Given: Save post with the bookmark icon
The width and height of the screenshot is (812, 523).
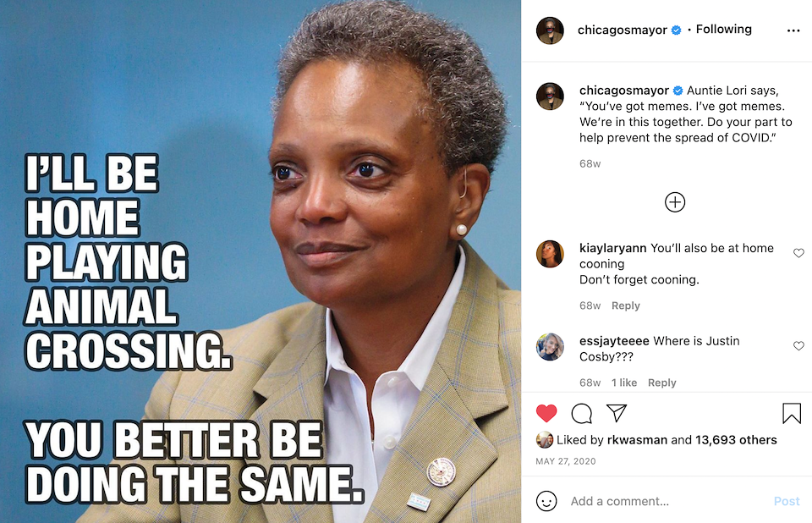Looking at the screenshot, I should tap(792, 413).
